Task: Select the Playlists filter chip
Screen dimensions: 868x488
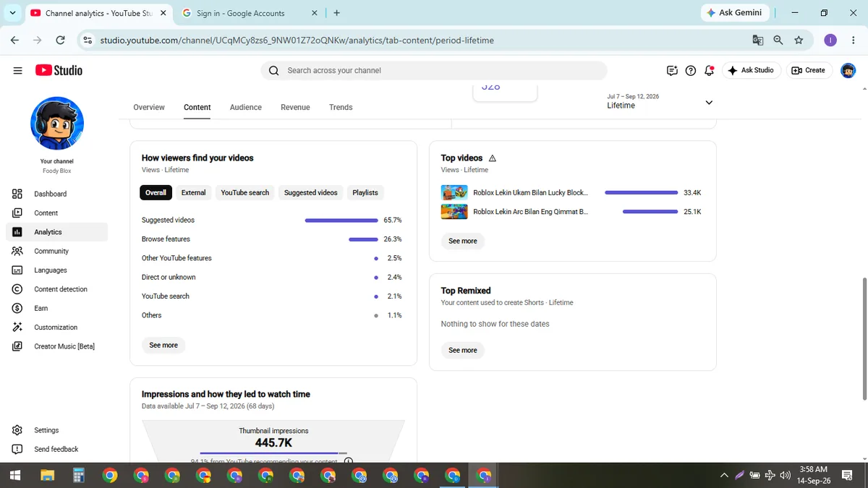Action: pos(365,192)
